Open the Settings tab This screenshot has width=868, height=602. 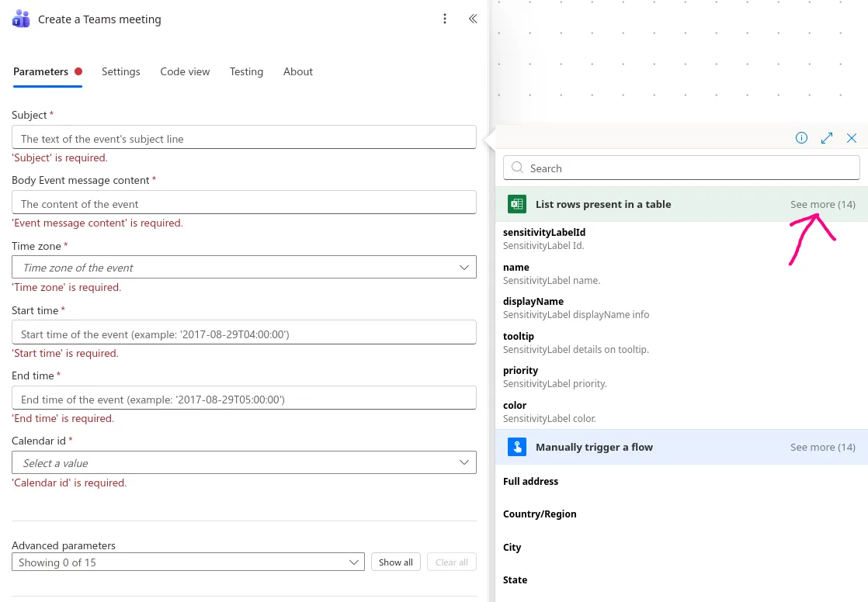tap(120, 71)
